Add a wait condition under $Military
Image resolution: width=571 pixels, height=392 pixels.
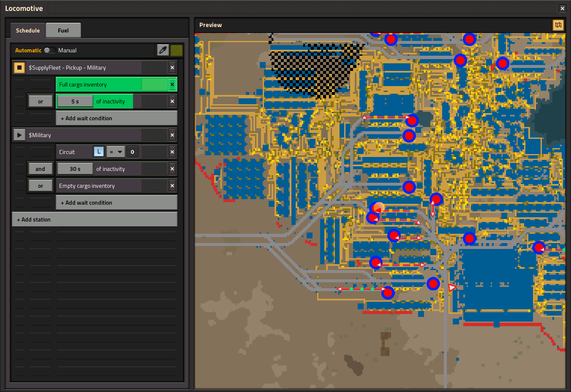tap(116, 202)
